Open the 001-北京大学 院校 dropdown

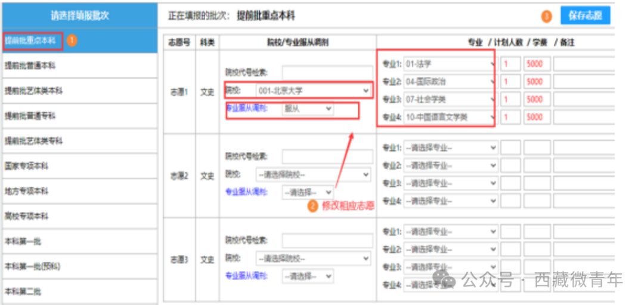click(313, 91)
